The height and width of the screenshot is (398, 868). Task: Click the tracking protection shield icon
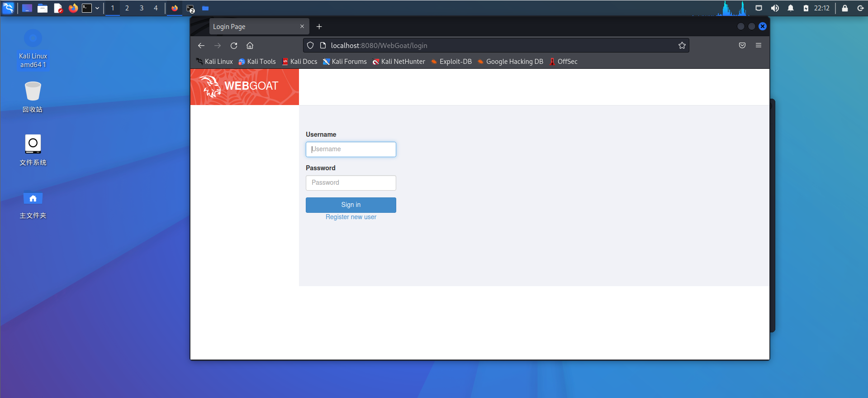point(310,45)
